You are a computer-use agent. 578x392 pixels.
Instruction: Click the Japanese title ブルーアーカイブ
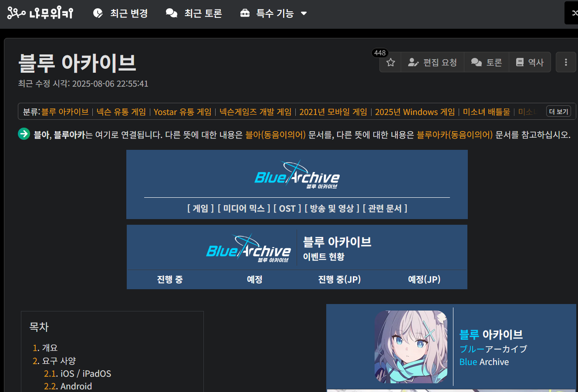[x=493, y=349]
